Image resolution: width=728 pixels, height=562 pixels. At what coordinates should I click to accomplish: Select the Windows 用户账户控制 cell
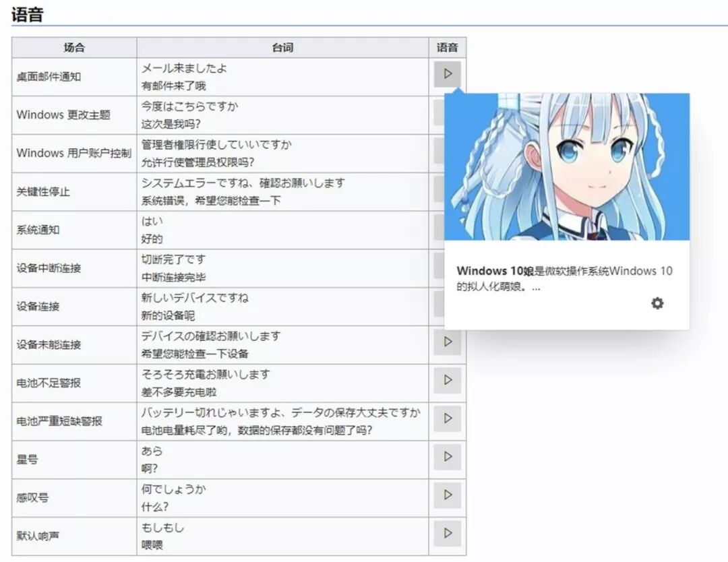coord(74,154)
